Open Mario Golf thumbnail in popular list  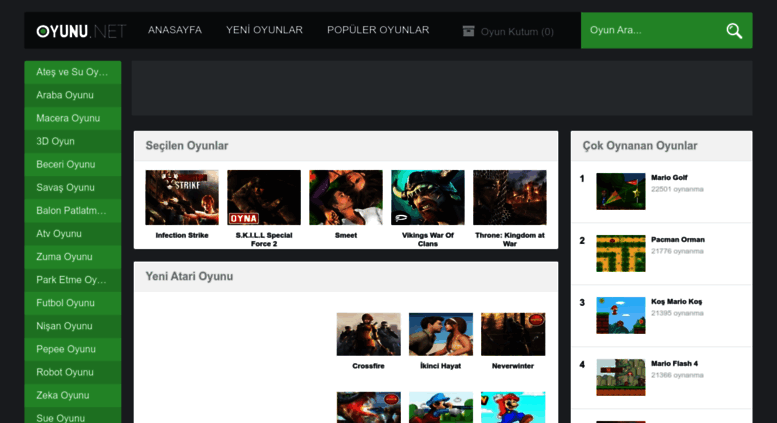point(621,191)
